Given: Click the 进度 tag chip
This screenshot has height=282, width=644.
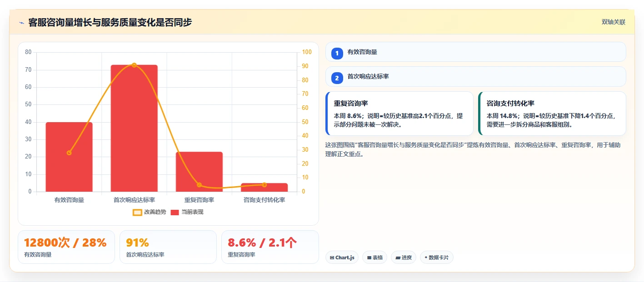Looking at the screenshot, I should (404, 257).
